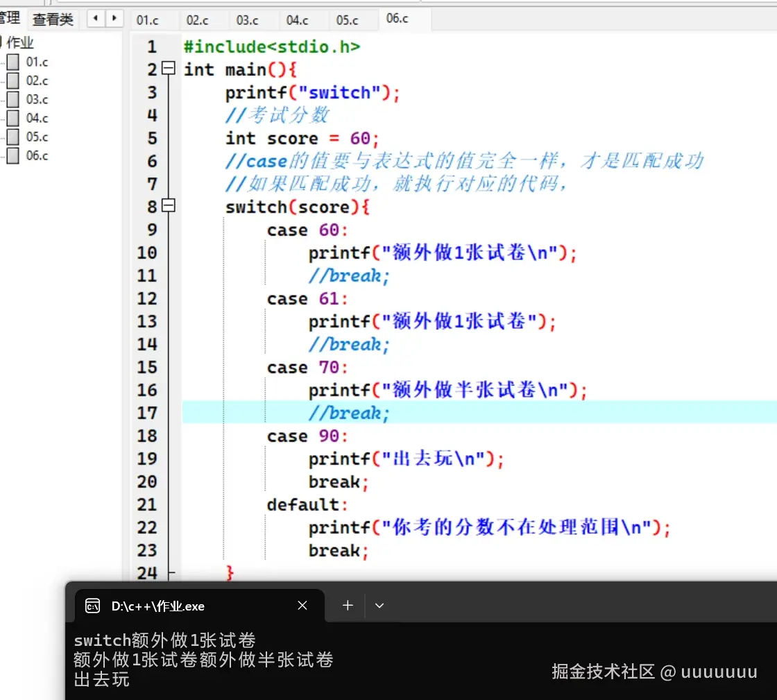Click line number 1 in the gutter
777x700 pixels.
point(152,47)
